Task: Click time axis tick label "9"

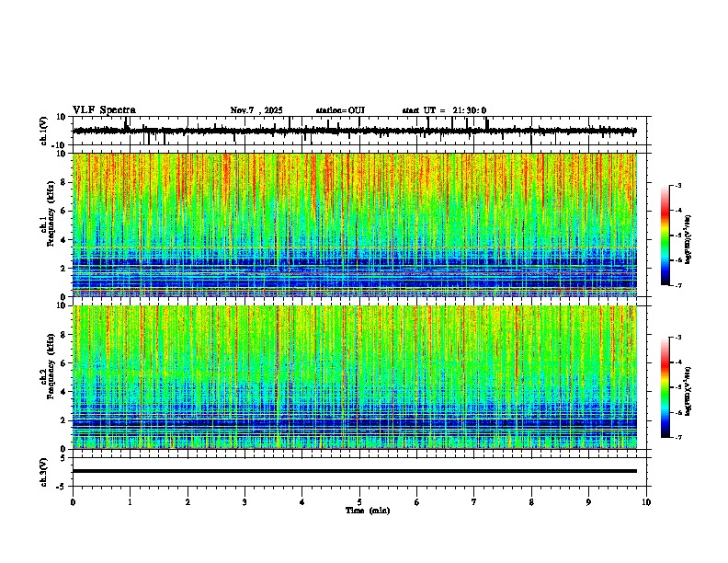Action: click(588, 502)
